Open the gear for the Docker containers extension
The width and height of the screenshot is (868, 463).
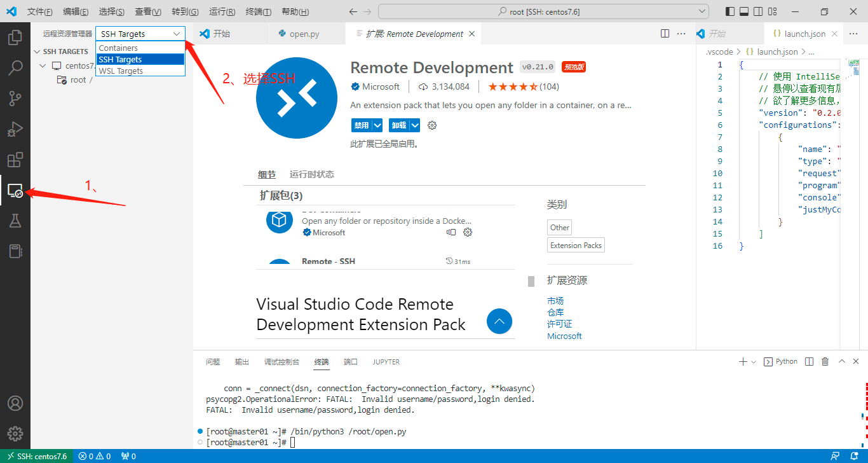tap(468, 232)
